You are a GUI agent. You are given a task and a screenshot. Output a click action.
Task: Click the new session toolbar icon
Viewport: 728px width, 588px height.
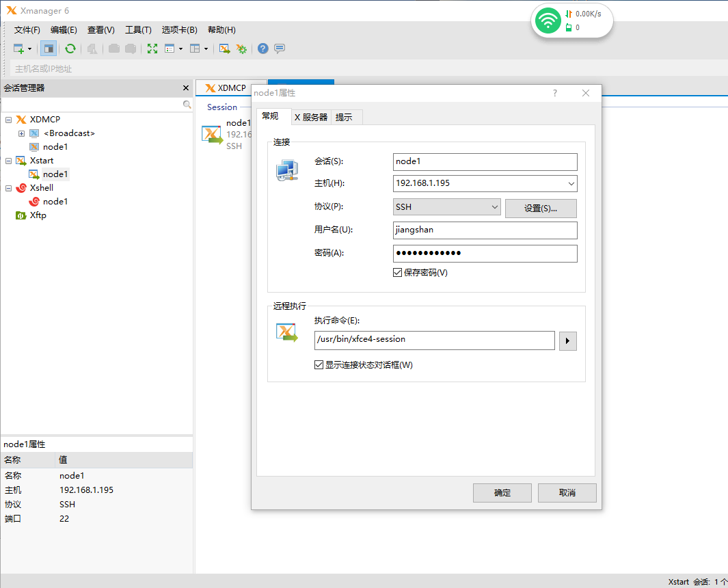pos(18,49)
